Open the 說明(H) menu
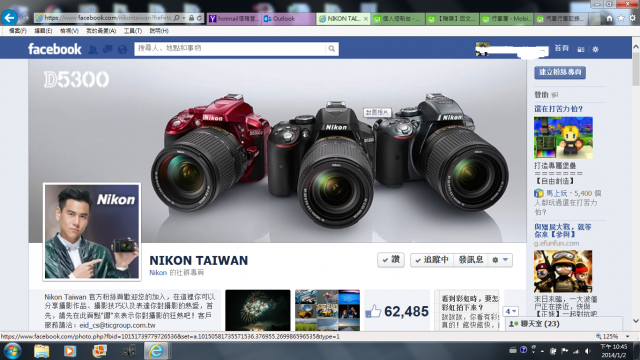The height and width of the screenshot is (360, 640). [159, 31]
